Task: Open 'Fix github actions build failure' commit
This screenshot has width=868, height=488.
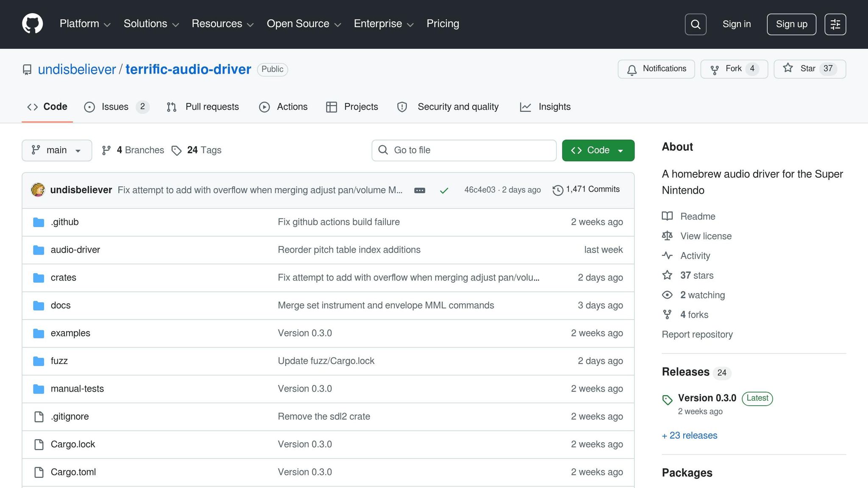Action: click(x=339, y=222)
